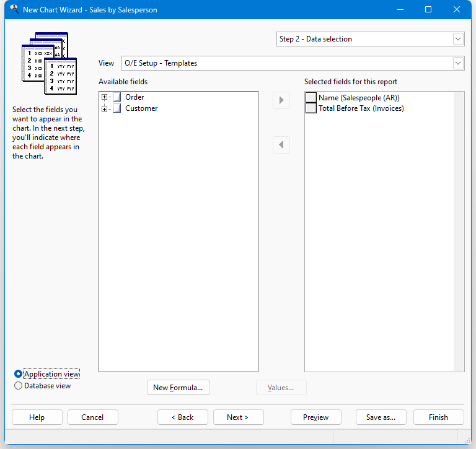Click the icon beside Total Before Tax (Invoices)
Image resolution: width=476 pixels, height=449 pixels.
point(311,108)
